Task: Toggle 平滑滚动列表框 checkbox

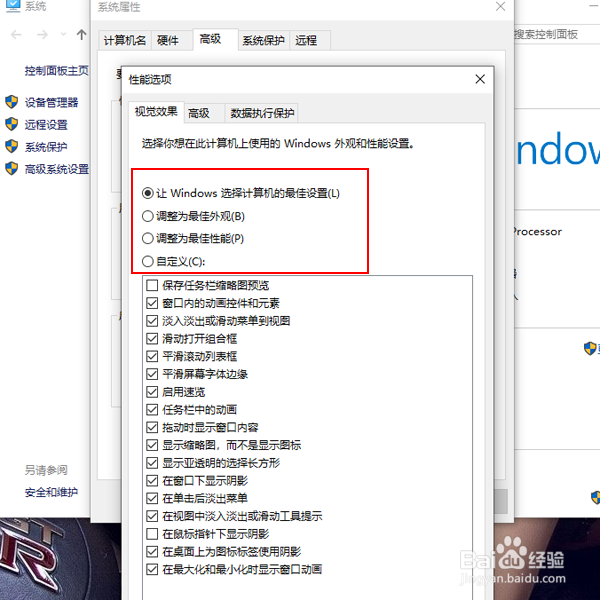Action: pyautogui.click(x=152, y=356)
